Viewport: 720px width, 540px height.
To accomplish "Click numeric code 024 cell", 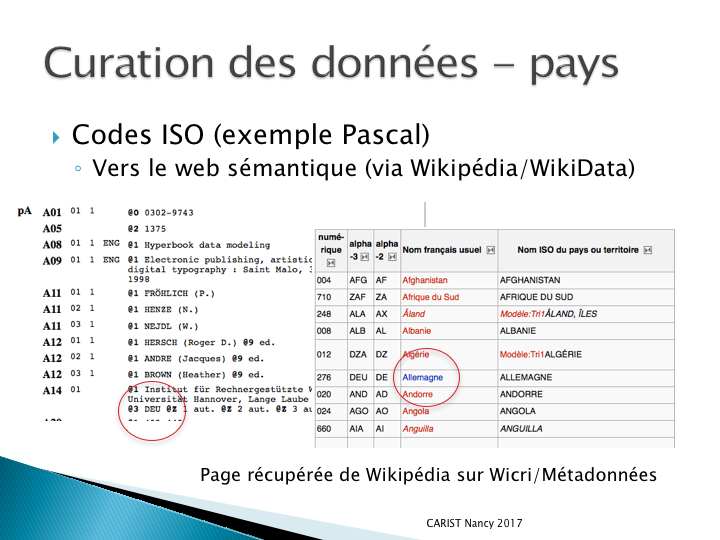I will (x=331, y=411).
